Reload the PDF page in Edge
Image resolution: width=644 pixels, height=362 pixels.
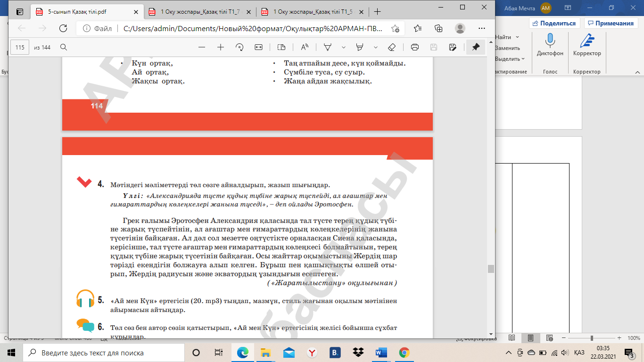tap(63, 28)
